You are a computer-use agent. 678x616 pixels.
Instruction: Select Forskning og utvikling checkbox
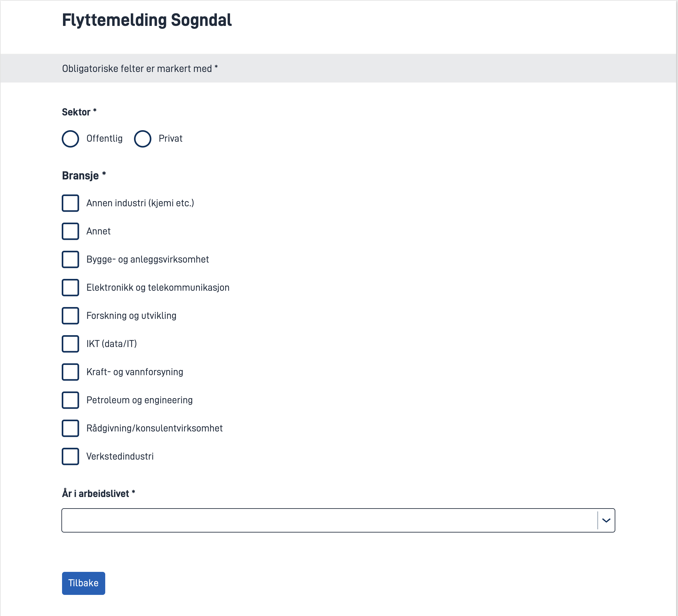click(x=70, y=316)
